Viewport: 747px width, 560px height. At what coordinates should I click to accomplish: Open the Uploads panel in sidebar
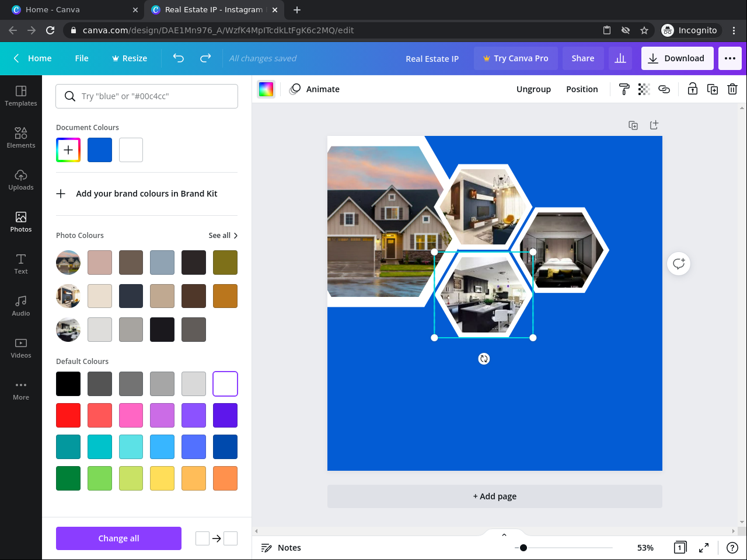click(x=21, y=180)
